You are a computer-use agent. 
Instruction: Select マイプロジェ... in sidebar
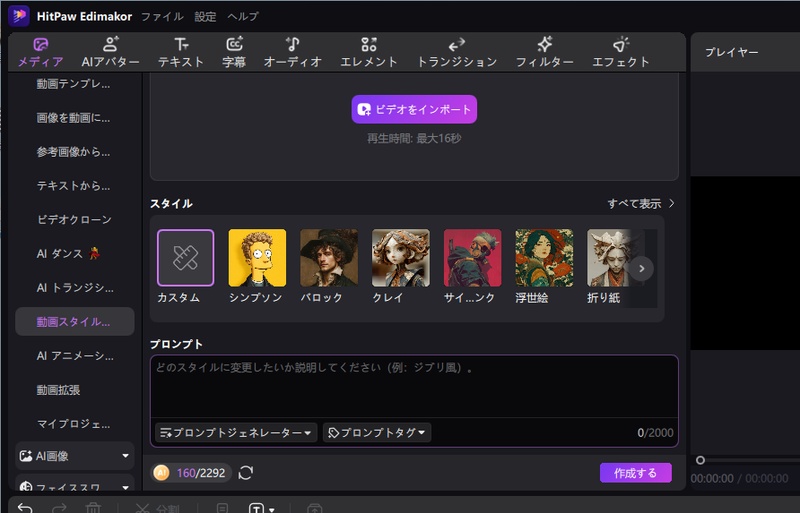point(73,424)
